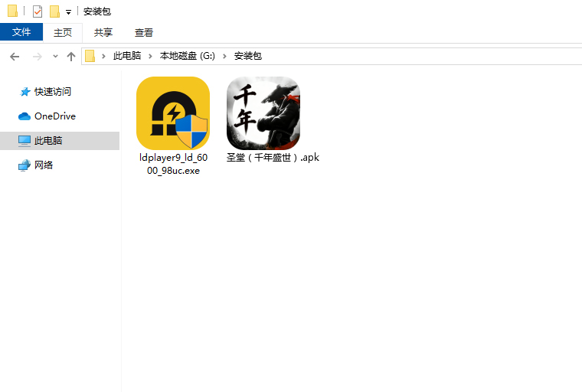Navigate to 本地磁盘 (G:) in breadcrumb
The width and height of the screenshot is (582, 392).
pyautogui.click(x=187, y=56)
